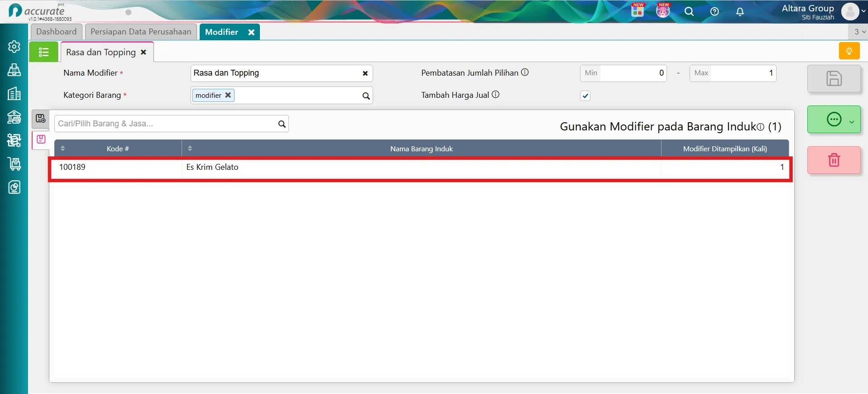Image resolution: width=868 pixels, height=394 pixels.
Task: Sort by the Nama Barang Induk column
Action: point(422,149)
